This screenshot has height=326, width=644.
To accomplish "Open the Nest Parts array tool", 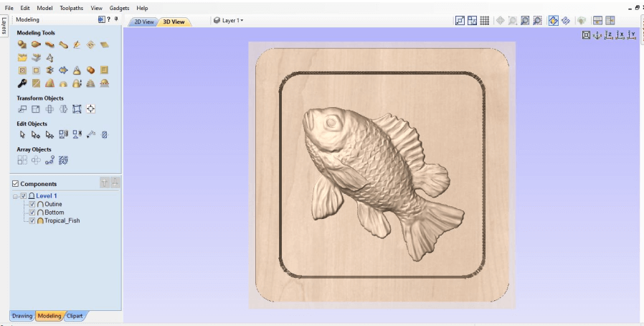I will [63, 160].
